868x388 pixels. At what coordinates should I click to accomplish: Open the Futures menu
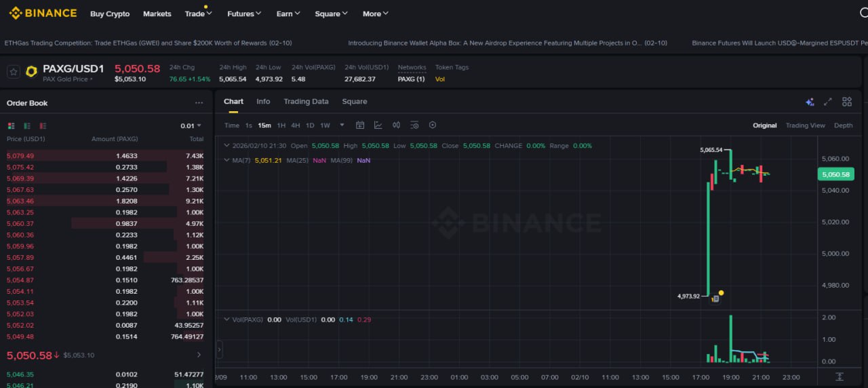point(244,14)
